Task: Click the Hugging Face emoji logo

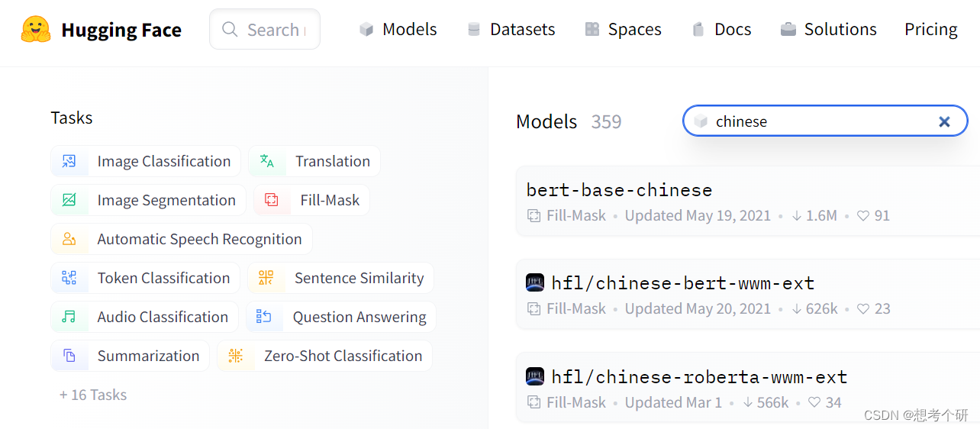Action: click(36, 29)
